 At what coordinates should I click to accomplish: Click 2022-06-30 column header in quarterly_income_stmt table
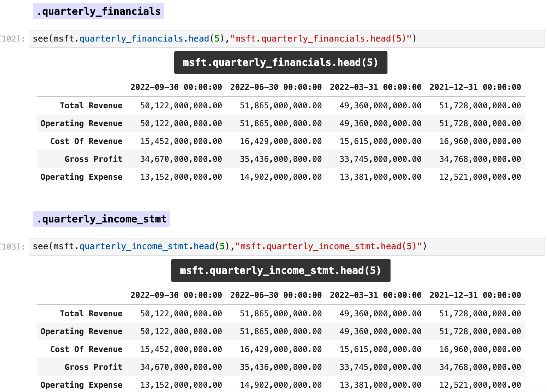[x=276, y=295]
